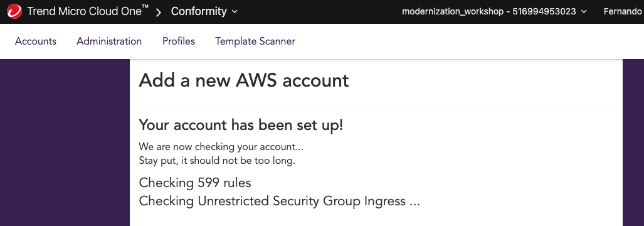Open the Administration menu item
Image resolution: width=644 pixels, height=226 pixels.
[109, 41]
